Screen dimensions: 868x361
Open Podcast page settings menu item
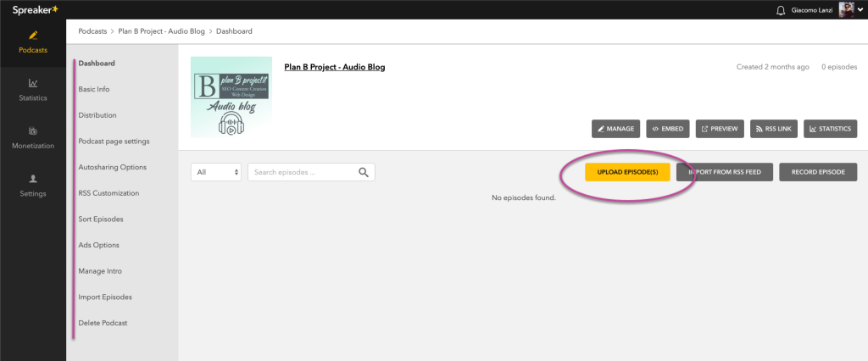coord(114,142)
